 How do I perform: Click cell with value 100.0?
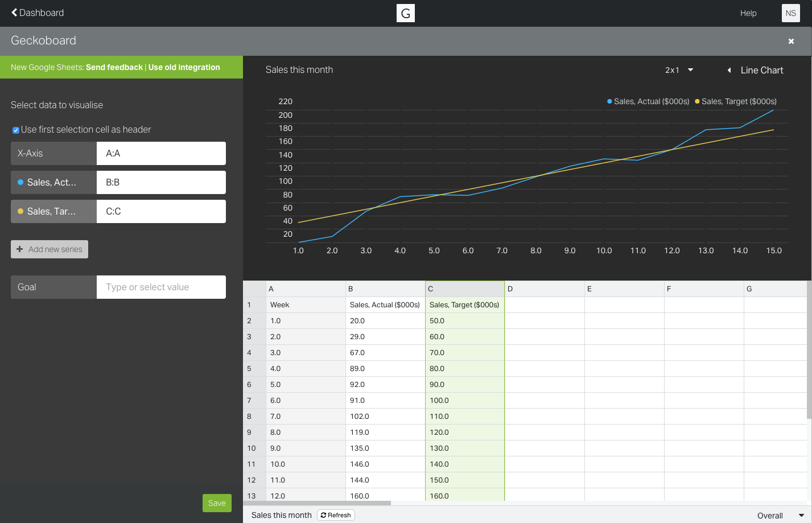(x=465, y=401)
